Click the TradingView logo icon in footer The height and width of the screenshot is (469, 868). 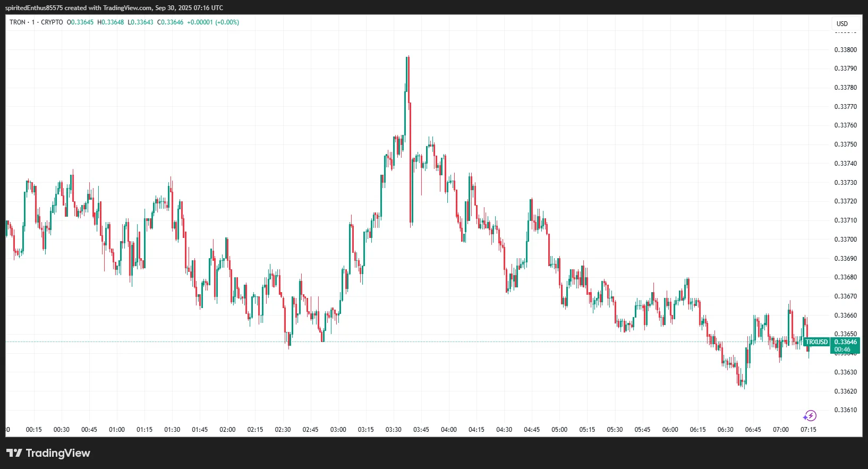[14, 453]
